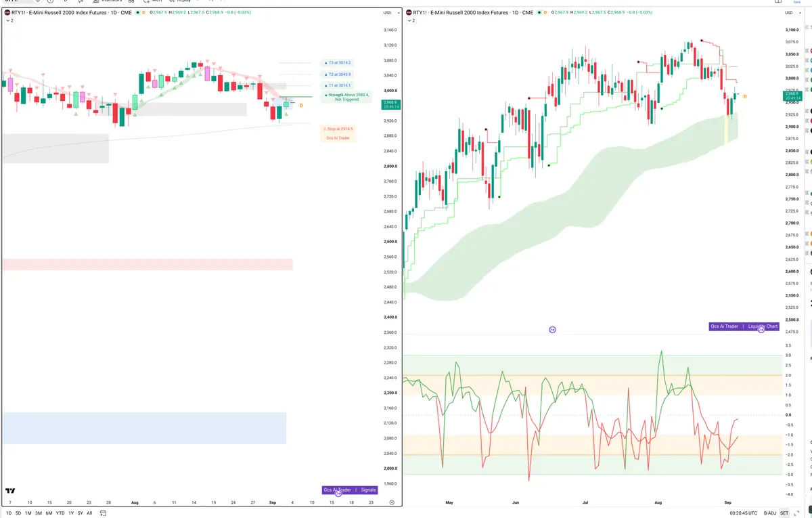Click the TradingView logo in left chart
Image resolution: width=812 pixels, height=518 pixels.
(10, 491)
